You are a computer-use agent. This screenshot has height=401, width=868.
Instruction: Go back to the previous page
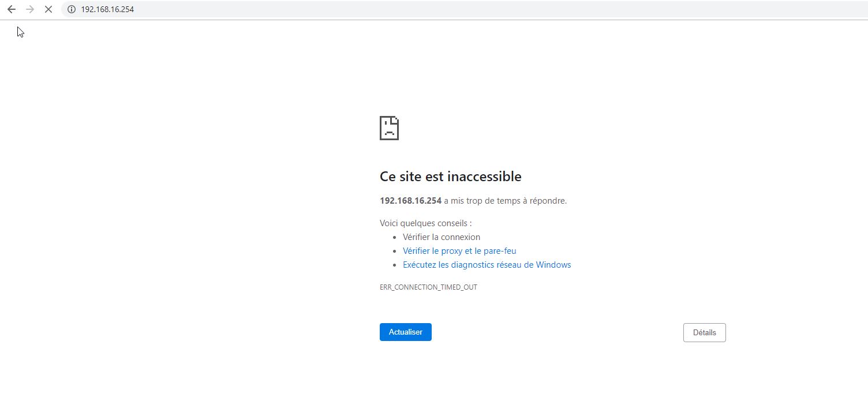point(11,9)
